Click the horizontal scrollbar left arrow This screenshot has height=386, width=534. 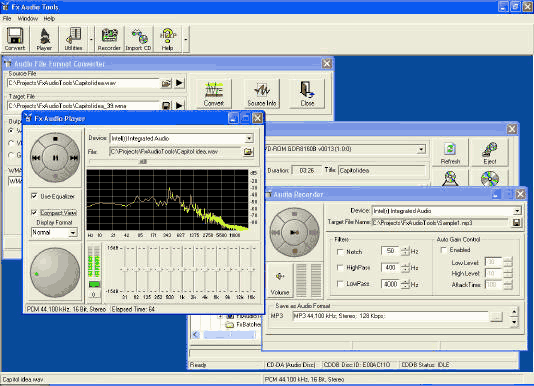tap(196, 335)
